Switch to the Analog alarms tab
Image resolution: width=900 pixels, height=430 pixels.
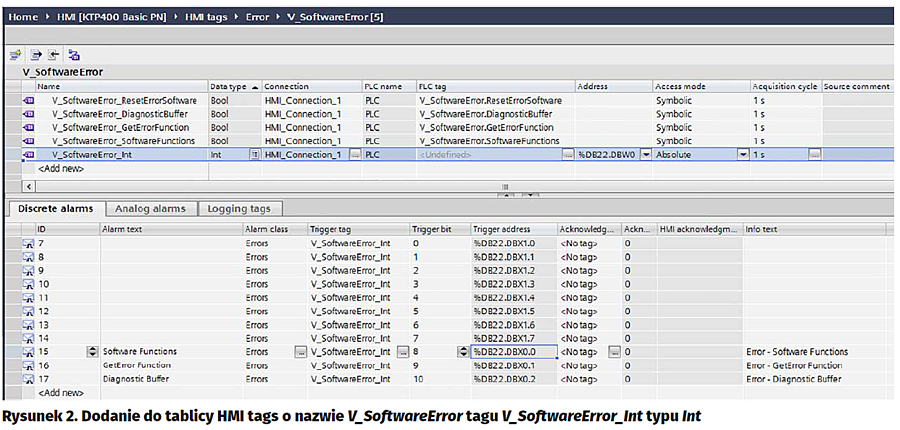tap(150, 209)
